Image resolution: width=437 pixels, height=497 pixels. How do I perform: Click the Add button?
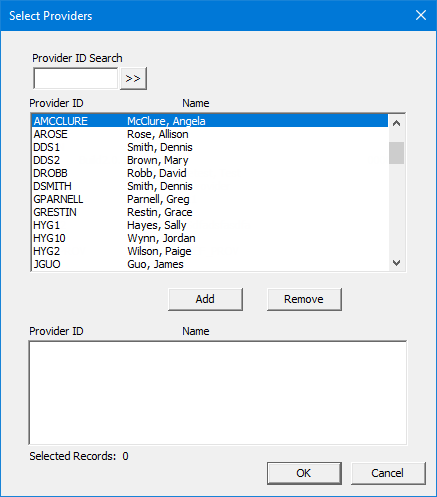205,299
